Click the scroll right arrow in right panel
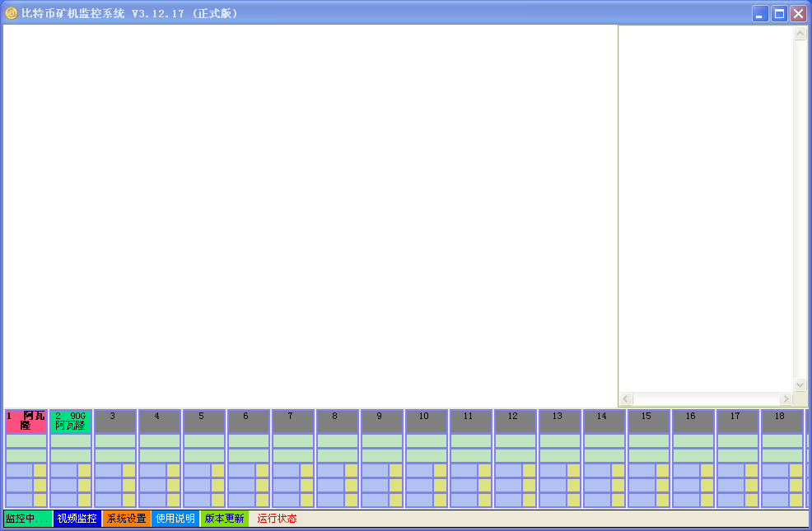 786,399
